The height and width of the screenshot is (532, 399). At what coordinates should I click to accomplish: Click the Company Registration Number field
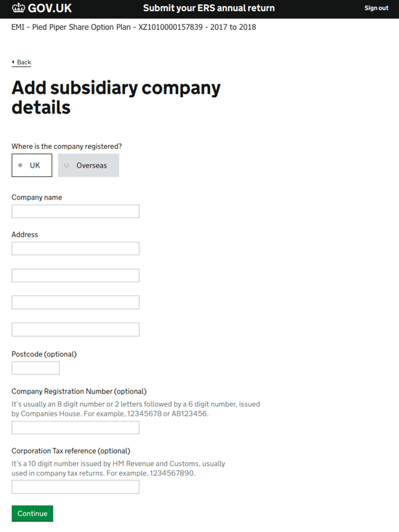pos(75,428)
